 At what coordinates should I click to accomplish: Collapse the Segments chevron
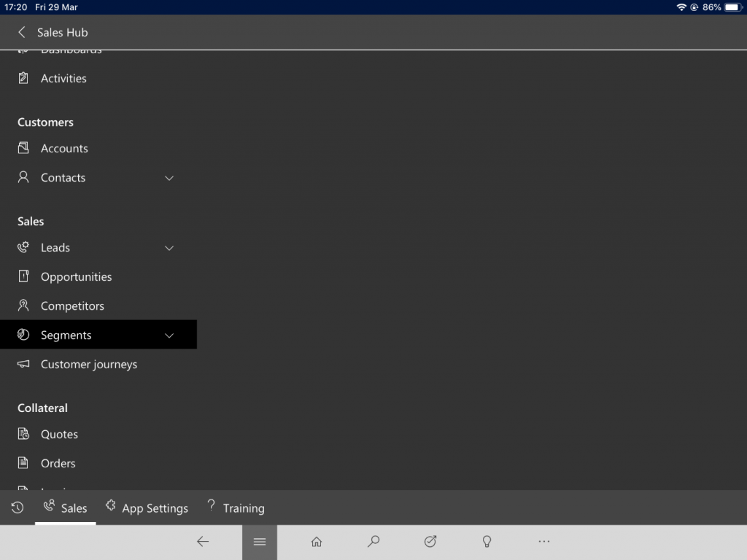(x=169, y=335)
